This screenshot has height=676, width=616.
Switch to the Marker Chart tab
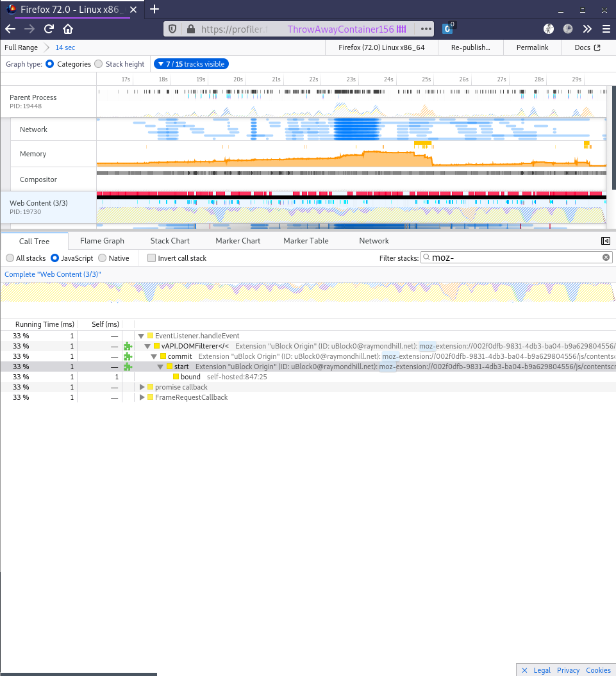click(x=238, y=241)
